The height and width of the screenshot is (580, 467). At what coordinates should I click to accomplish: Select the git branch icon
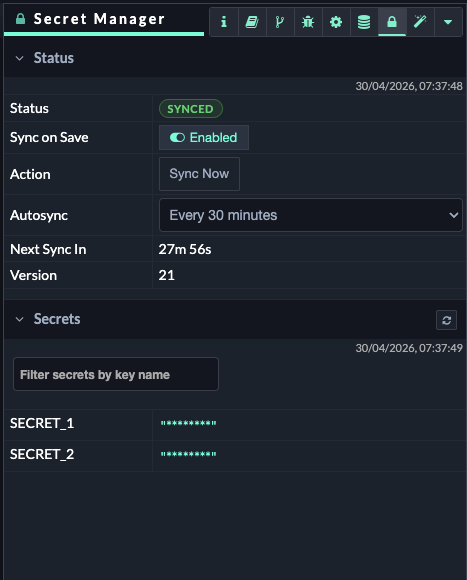[280, 22]
